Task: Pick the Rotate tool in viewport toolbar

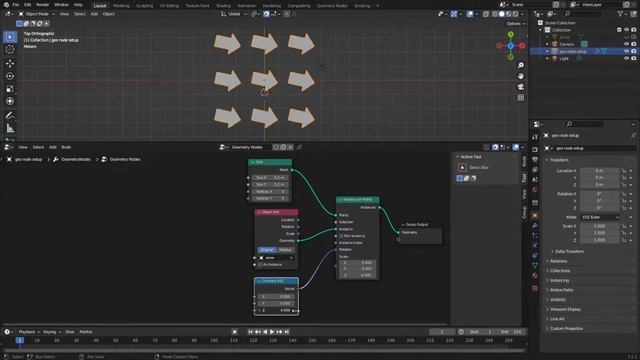Action: coord(10,76)
